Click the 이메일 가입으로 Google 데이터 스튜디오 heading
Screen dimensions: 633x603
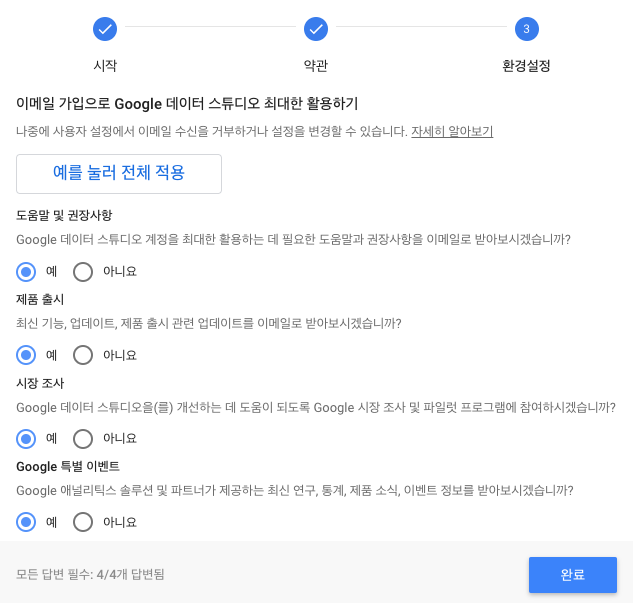point(187,103)
